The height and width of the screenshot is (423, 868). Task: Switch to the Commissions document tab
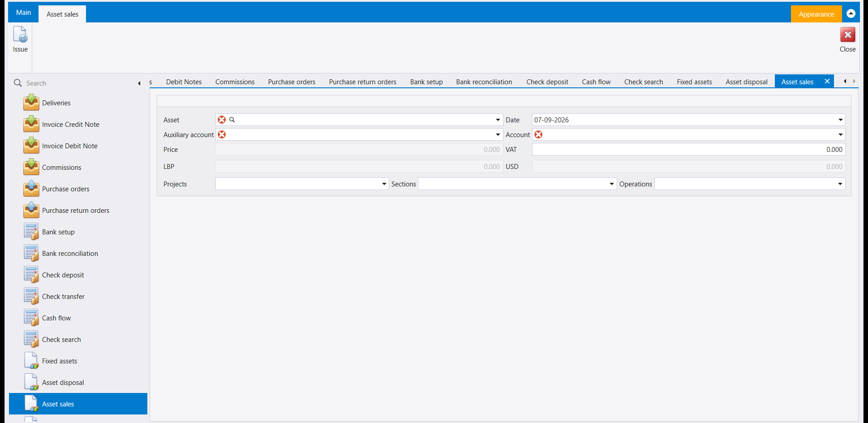point(235,82)
